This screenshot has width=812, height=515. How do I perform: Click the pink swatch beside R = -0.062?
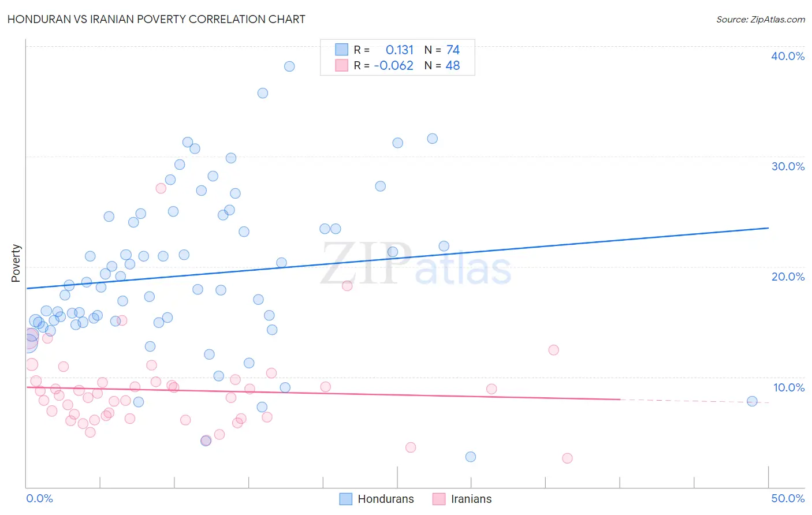click(x=342, y=65)
